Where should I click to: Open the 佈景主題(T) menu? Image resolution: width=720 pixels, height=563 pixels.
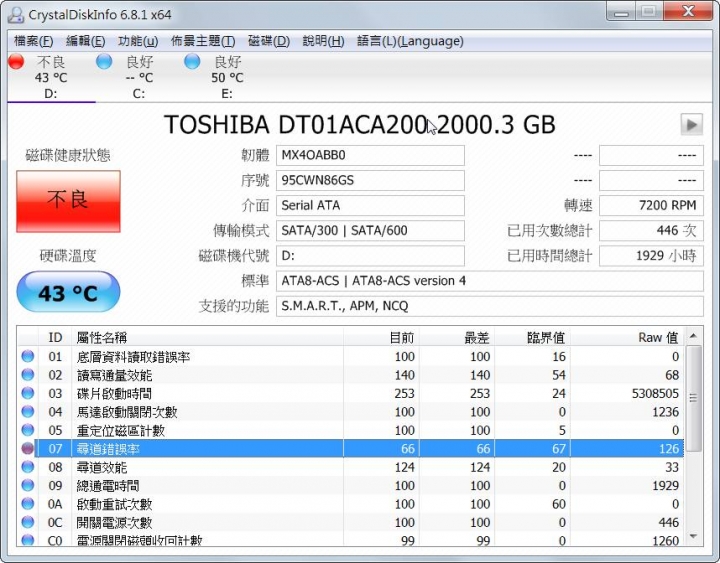203,41
